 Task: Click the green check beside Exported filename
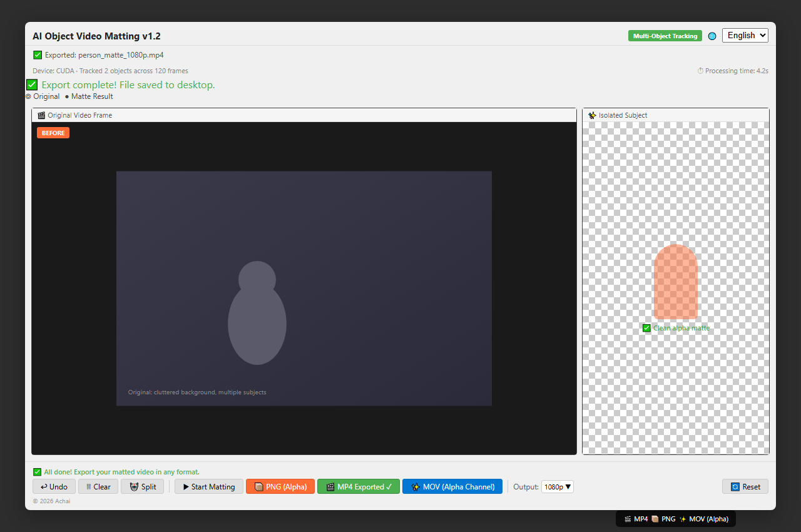[x=38, y=55]
